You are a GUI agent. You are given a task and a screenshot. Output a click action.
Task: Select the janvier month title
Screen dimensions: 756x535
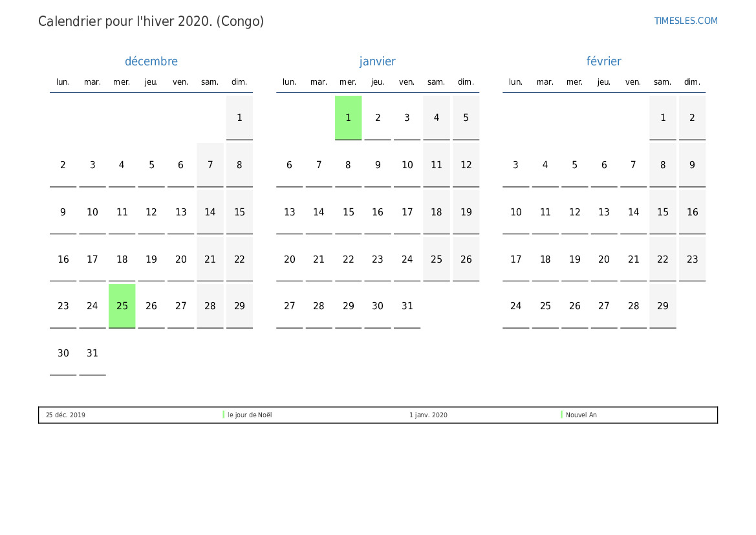pyautogui.click(x=377, y=61)
